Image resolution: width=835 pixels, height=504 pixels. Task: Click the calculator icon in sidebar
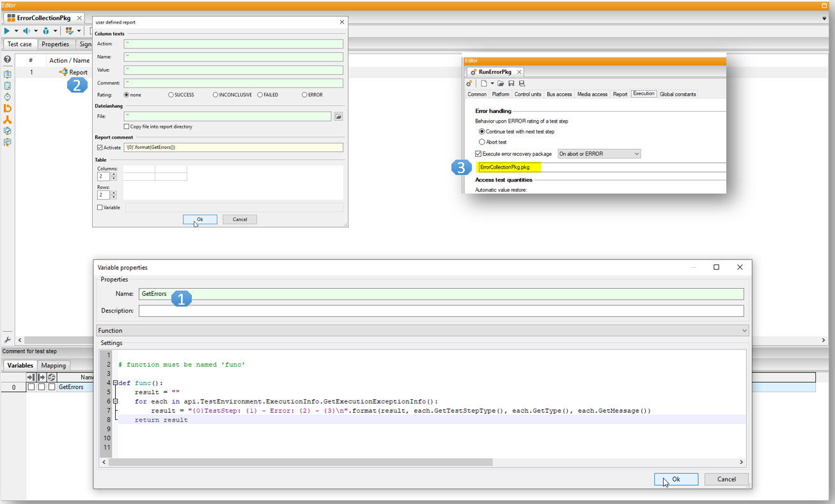click(7, 86)
